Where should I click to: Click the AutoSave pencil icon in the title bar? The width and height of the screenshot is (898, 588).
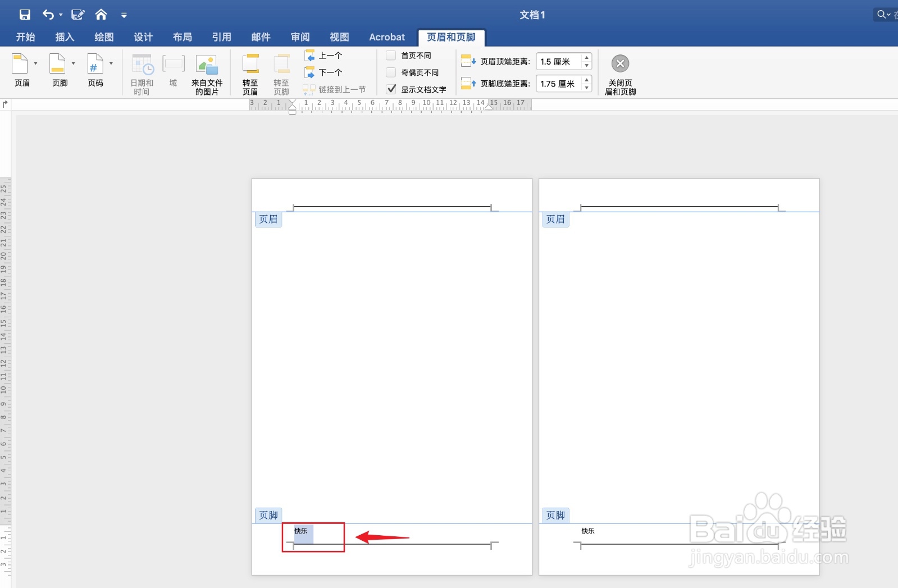pos(78,15)
